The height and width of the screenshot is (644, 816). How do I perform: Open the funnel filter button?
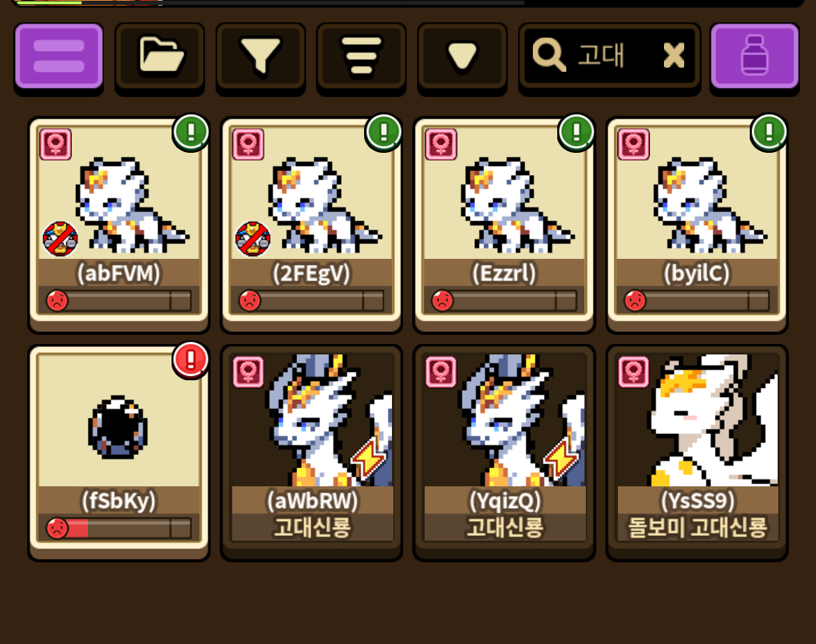[260, 57]
